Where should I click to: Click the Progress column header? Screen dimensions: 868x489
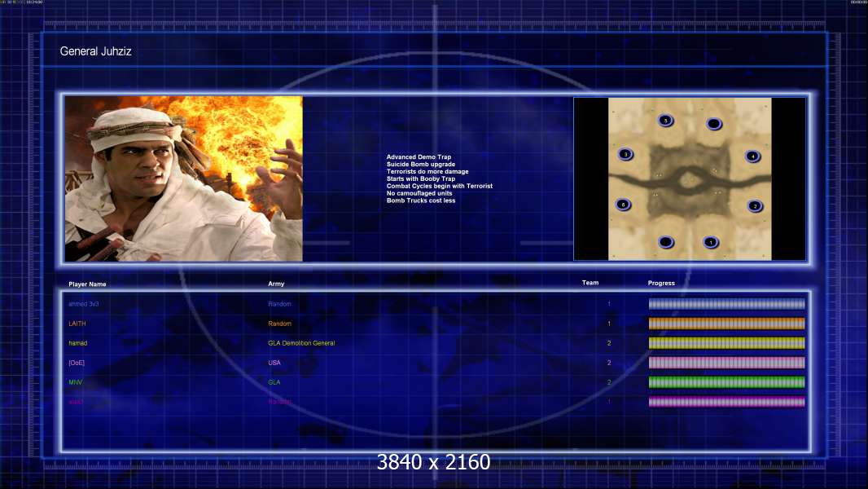[x=661, y=283]
